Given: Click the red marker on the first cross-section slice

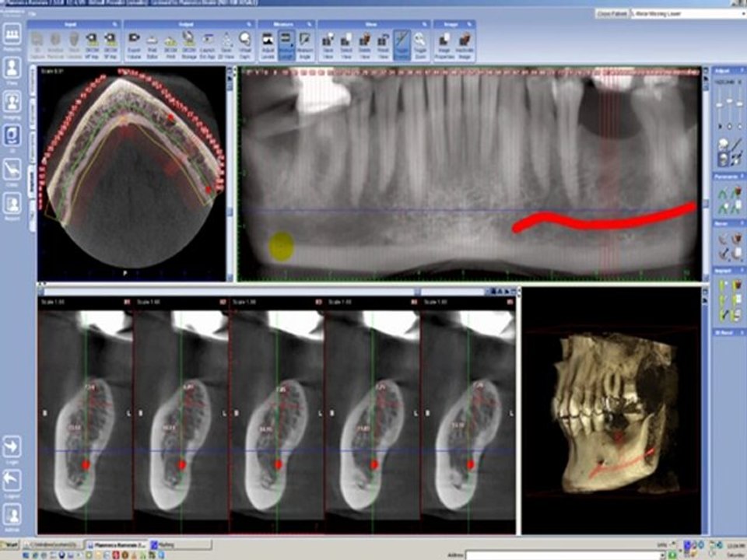Looking at the screenshot, I should pyautogui.click(x=86, y=465).
